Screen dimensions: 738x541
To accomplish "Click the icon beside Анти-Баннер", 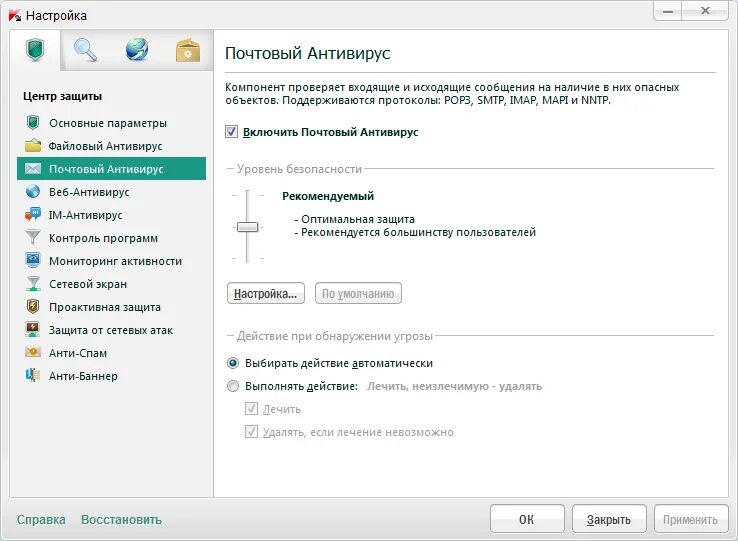I will pos(32,375).
